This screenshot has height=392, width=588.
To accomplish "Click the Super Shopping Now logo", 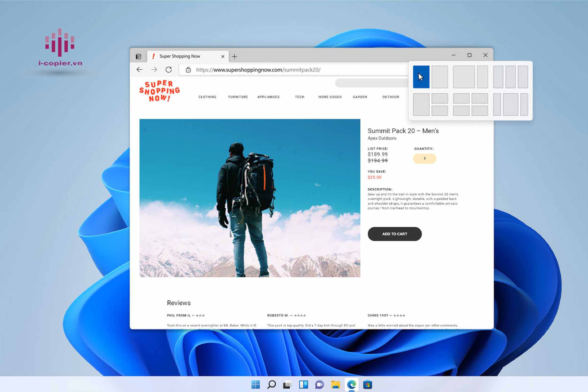I will 159,91.
